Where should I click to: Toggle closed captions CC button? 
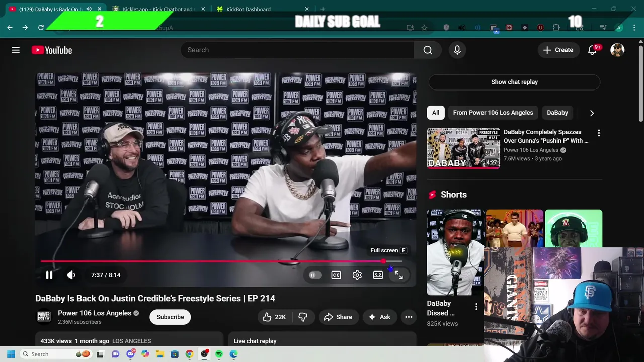[x=336, y=275]
